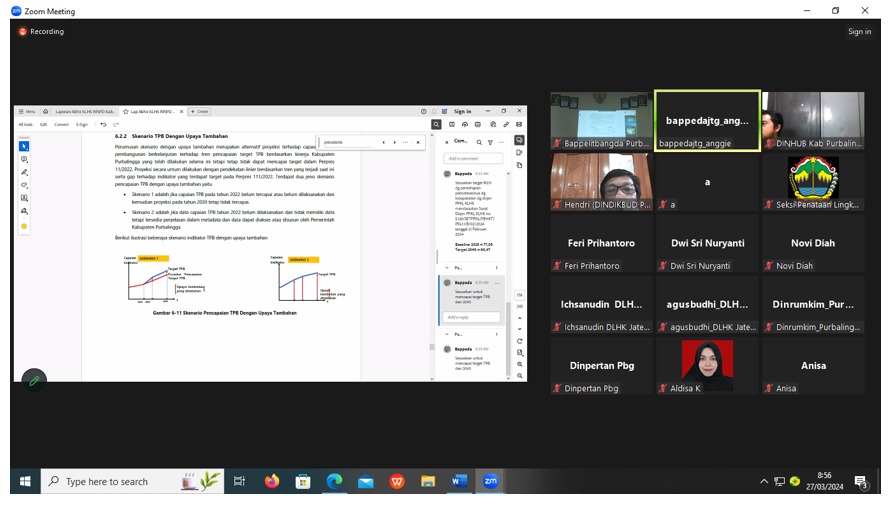Click the Windows Task View icon
The width and height of the screenshot is (893, 509).
pos(239,481)
